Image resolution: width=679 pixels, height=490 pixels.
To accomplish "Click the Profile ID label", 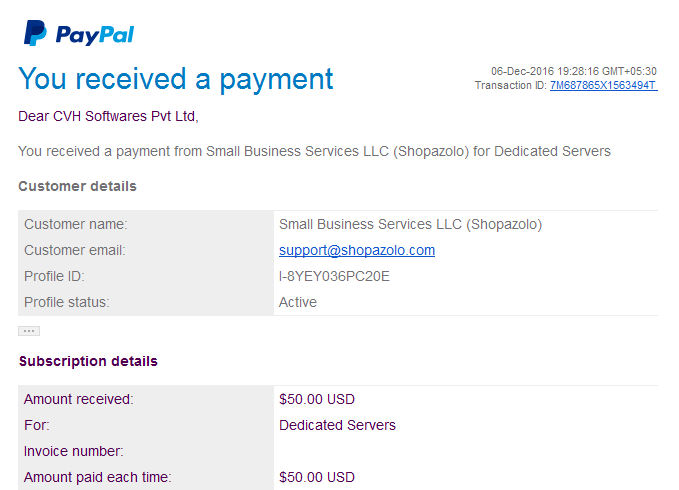I will (x=54, y=276).
